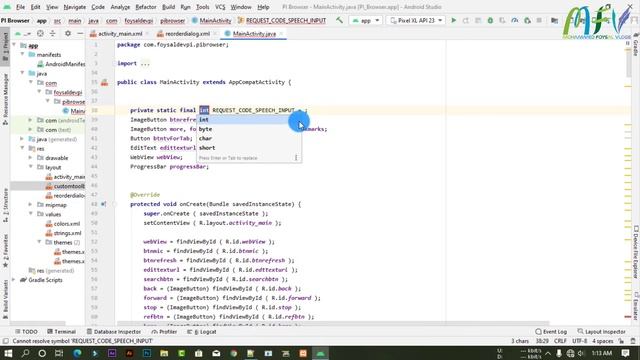Open the Refactor menu
The height and width of the screenshot is (360, 640).
coord(146,7)
